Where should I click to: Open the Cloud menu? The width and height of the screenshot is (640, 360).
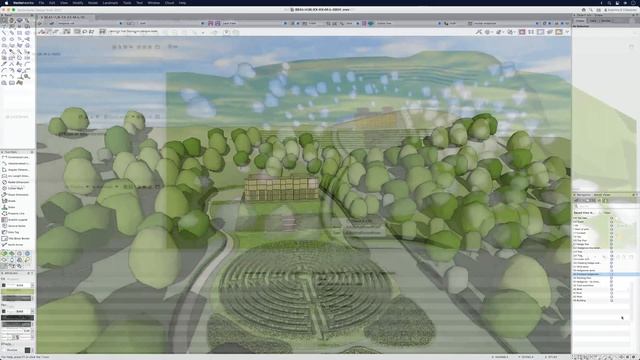169,2
